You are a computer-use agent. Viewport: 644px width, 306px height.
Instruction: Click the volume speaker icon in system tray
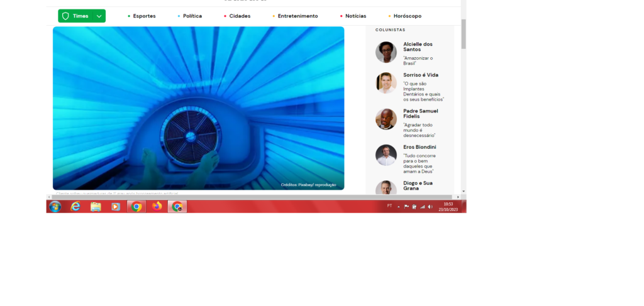[x=431, y=206]
